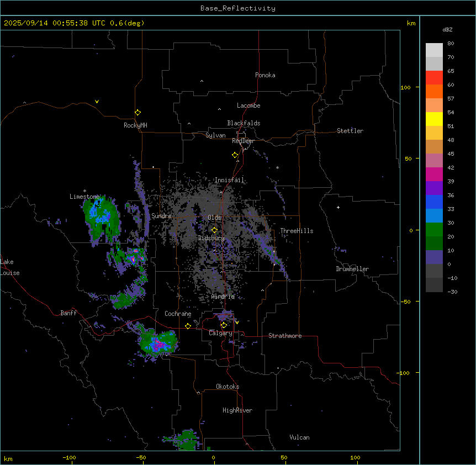Select the Stettler label
This screenshot has height=465, width=476.
[x=350, y=131]
